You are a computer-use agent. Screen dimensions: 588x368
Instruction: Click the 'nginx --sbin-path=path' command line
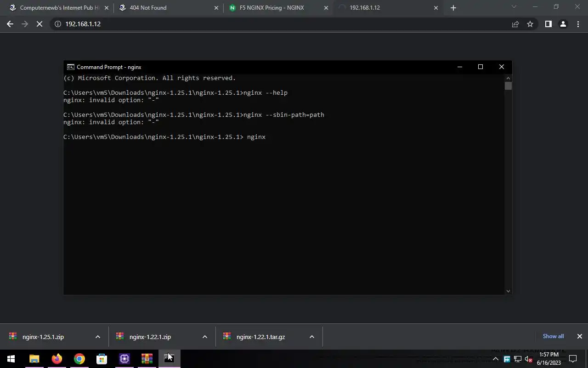194,115
